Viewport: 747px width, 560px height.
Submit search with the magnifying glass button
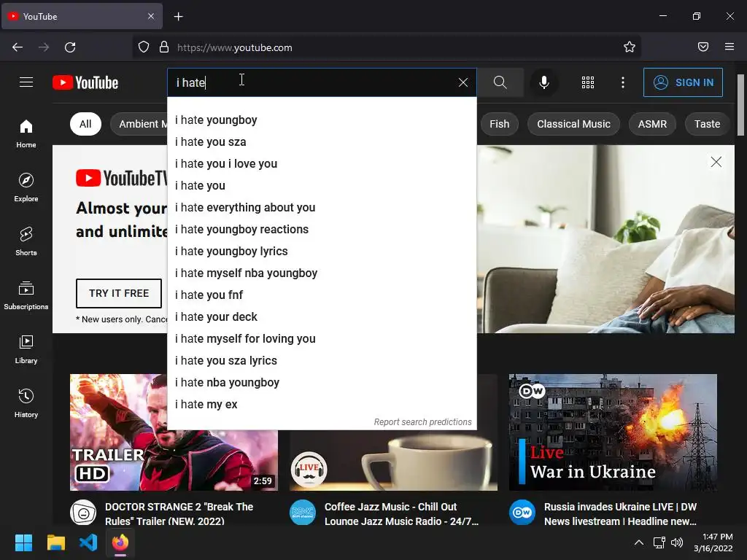pos(500,82)
